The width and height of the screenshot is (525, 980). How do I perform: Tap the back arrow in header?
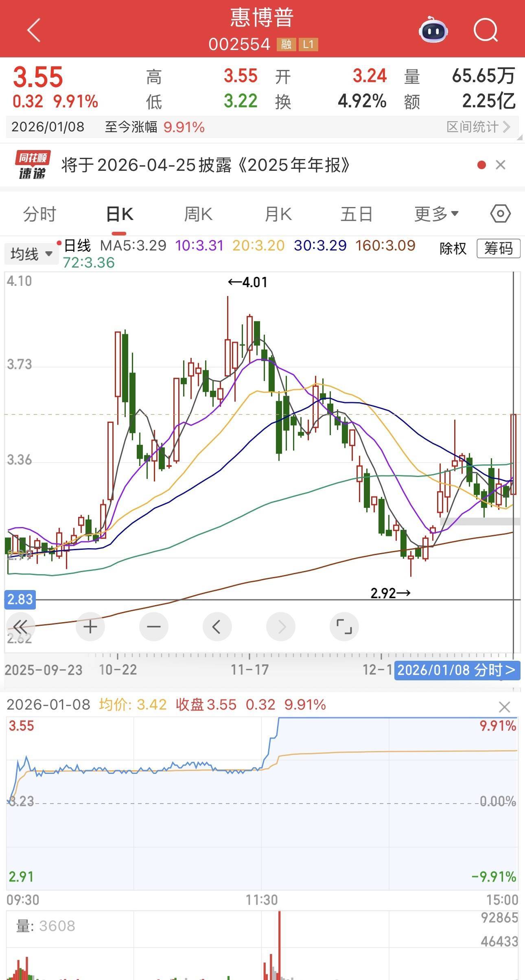click(34, 30)
